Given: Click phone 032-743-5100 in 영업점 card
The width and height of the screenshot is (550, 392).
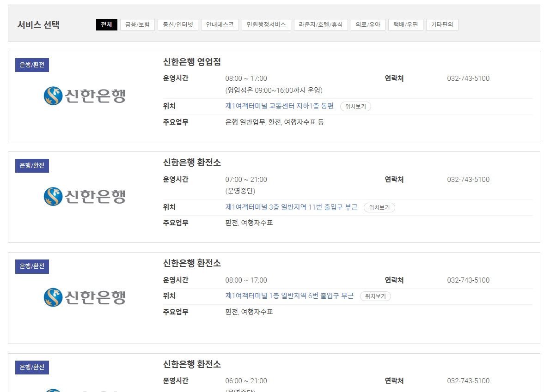Looking at the screenshot, I should 468,78.
